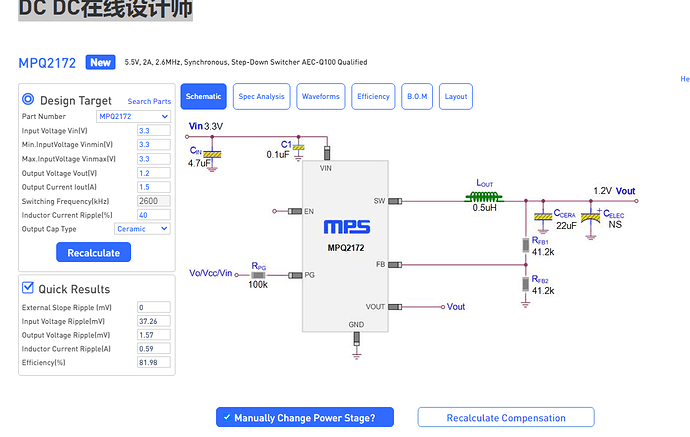Click the Vo/Vcc/Vin label
Screen dimensions: 690x437
point(210,273)
